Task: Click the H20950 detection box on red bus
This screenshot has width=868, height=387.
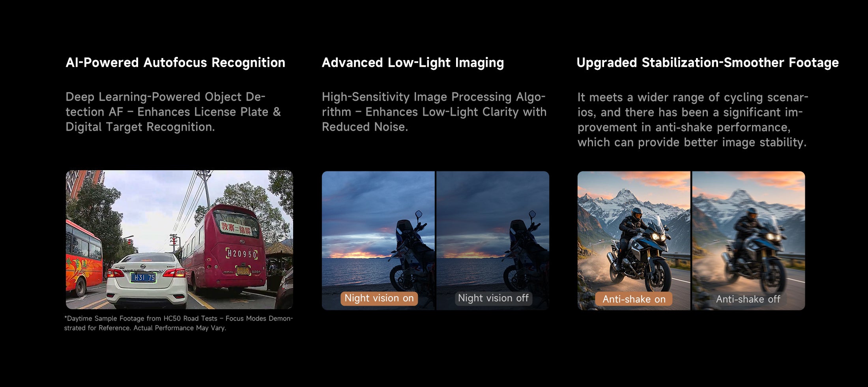Action: click(241, 254)
